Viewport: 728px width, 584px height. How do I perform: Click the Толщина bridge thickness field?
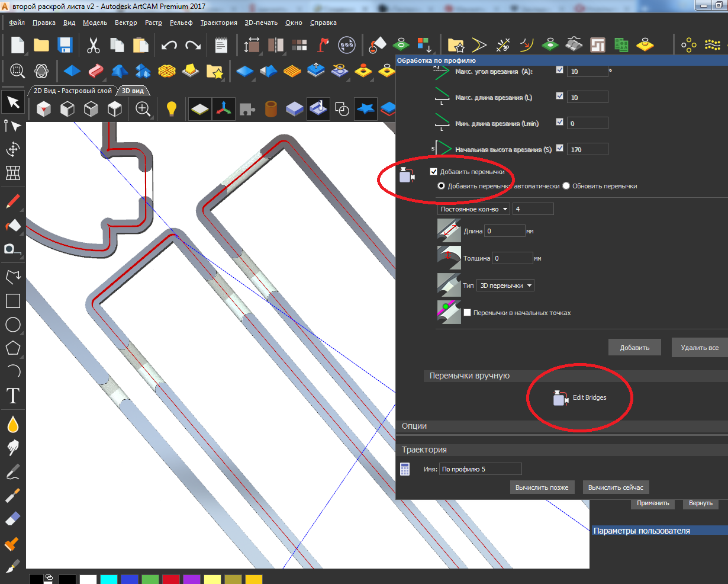pyautogui.click(x=513, y=258)
